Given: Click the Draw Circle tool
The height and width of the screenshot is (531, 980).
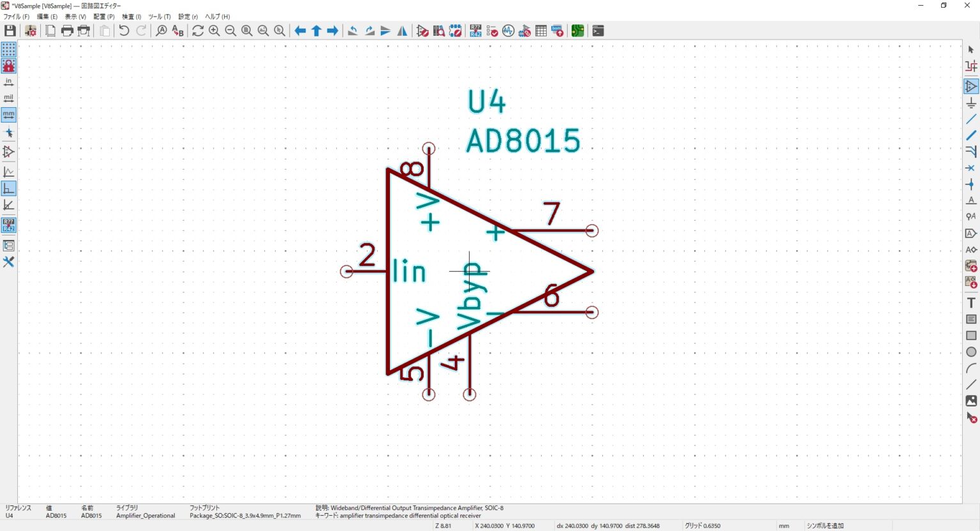Looking at the screenshot, I should (971, 352).
